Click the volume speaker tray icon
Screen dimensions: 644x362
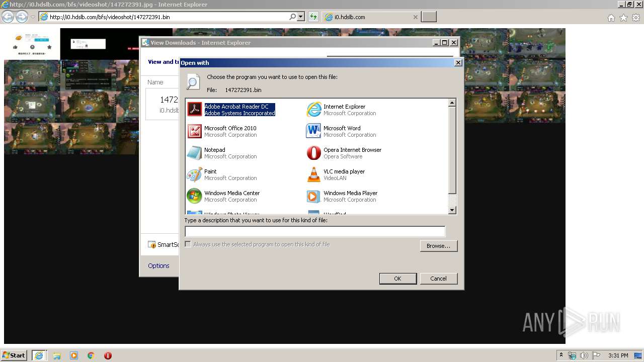click(x=584, y=355)
